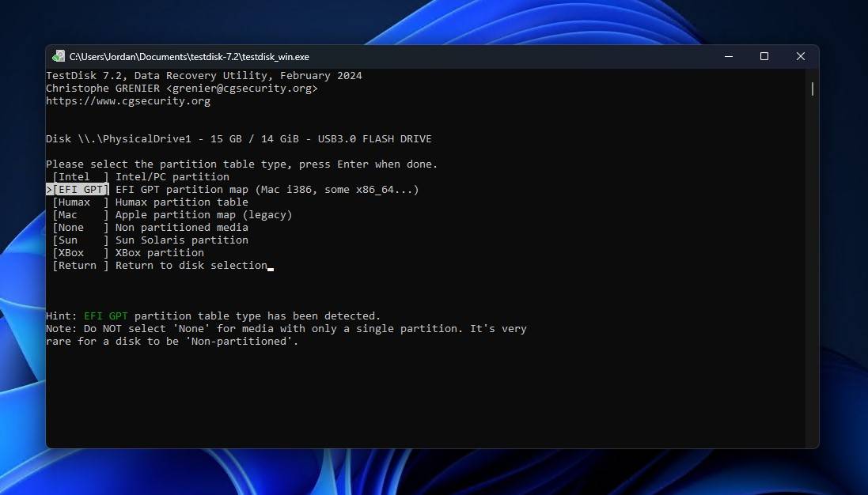Click the green EFI GPT hint text
The width and height of the screenshot is (868, 495).
[x=106, y=316]
